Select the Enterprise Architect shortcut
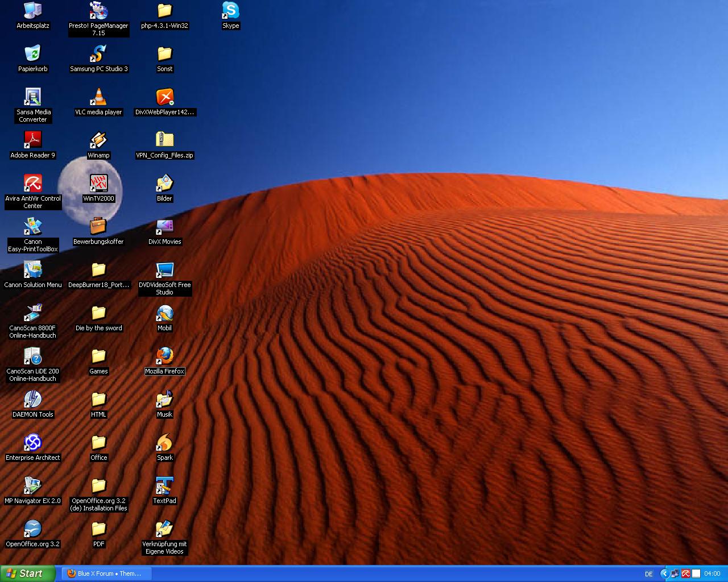 coord(33,443)
